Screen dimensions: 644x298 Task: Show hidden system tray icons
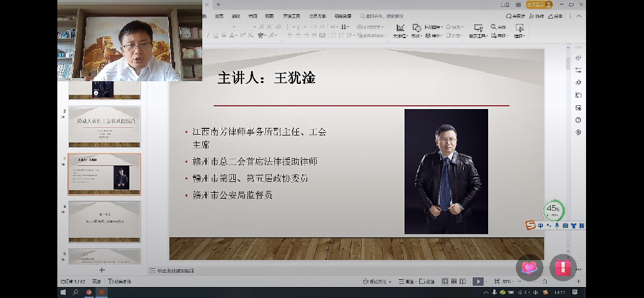[487, 292]
